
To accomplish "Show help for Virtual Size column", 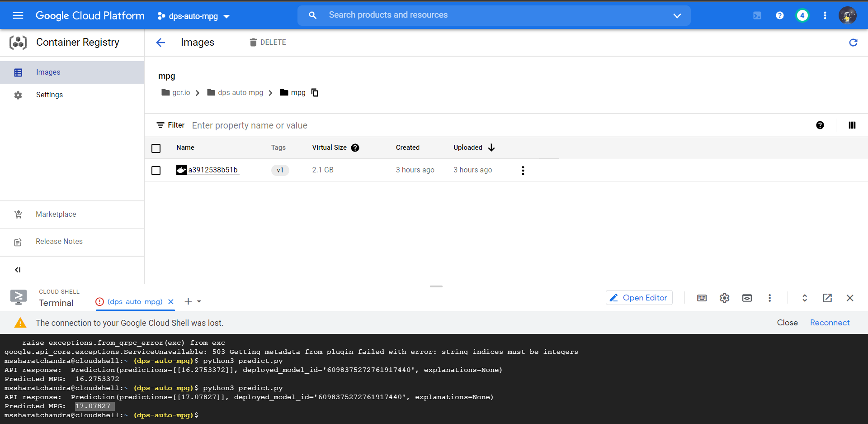I will click(355, 148).
